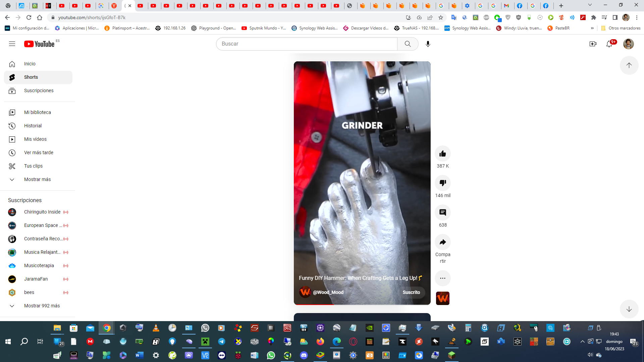
Task: Open the bookmarks overflow chevron
Action: [x=592, y=28]
